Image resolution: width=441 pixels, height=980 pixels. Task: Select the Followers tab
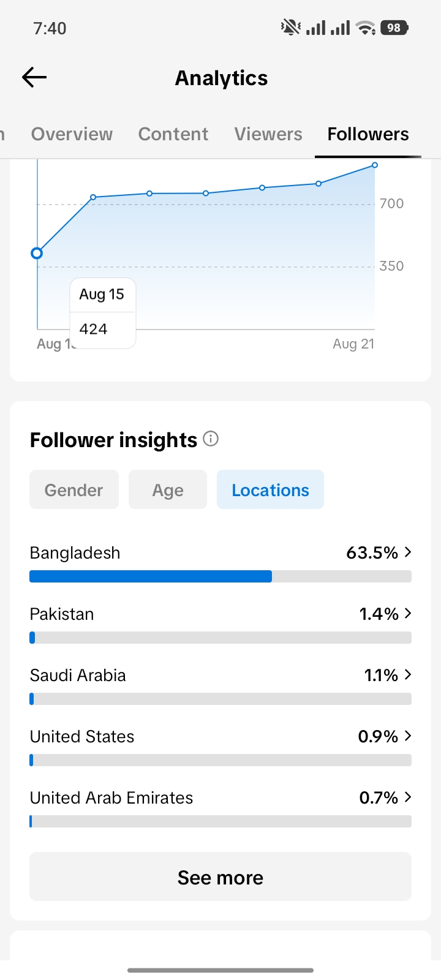(x=368, y=134)
